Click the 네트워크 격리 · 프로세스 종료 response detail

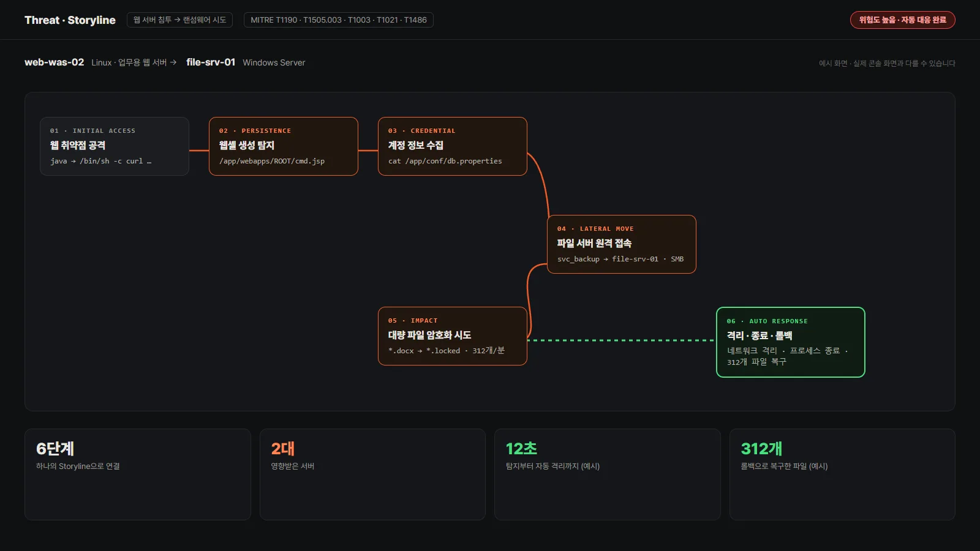788,356
